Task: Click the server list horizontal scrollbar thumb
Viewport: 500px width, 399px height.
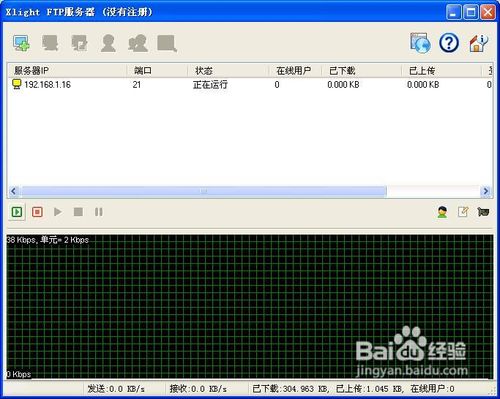Action: 204,191
